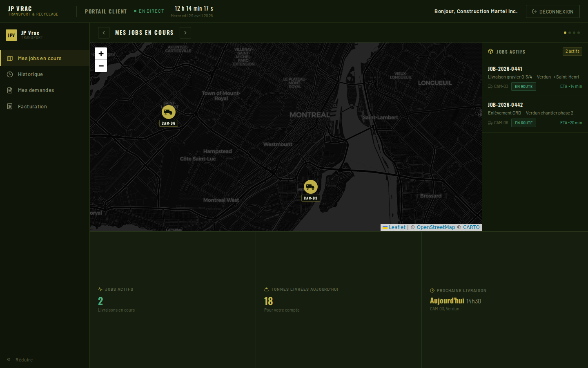Zoom in on the map

coord(101,54)
